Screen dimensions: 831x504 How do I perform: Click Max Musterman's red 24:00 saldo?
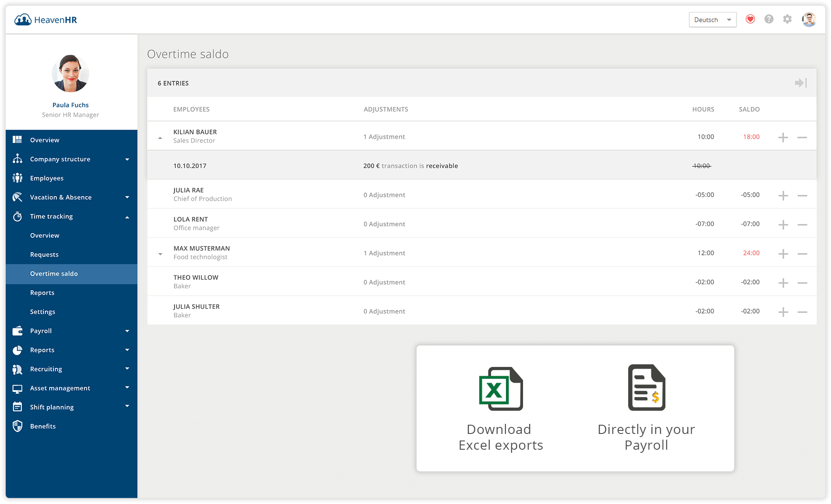[x=751, y=253]
